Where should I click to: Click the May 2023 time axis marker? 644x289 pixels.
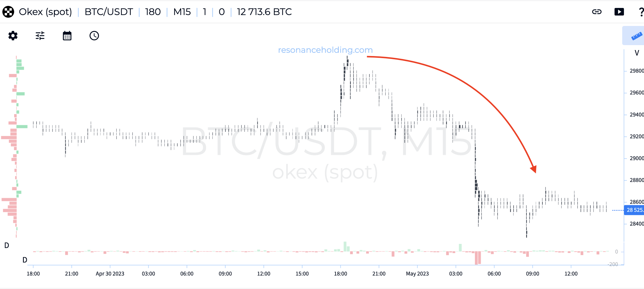coord(417,274)
